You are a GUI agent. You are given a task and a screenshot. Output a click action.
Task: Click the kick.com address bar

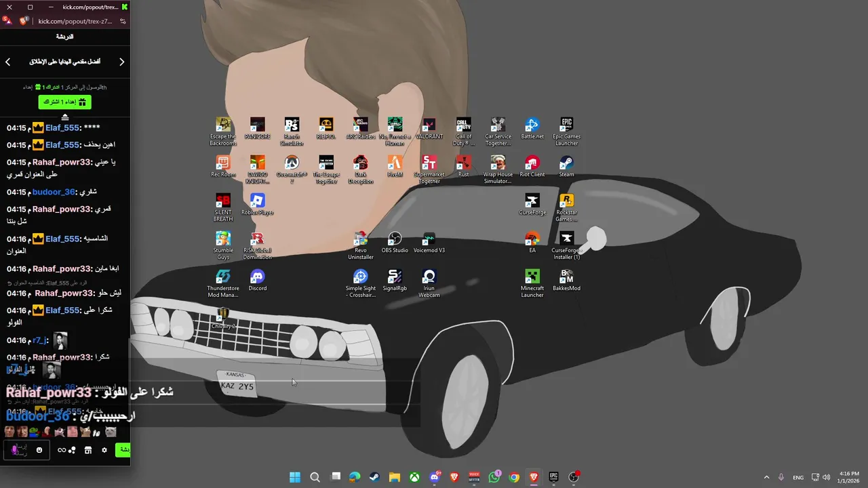pyautogui.click(x=75, y=21)
